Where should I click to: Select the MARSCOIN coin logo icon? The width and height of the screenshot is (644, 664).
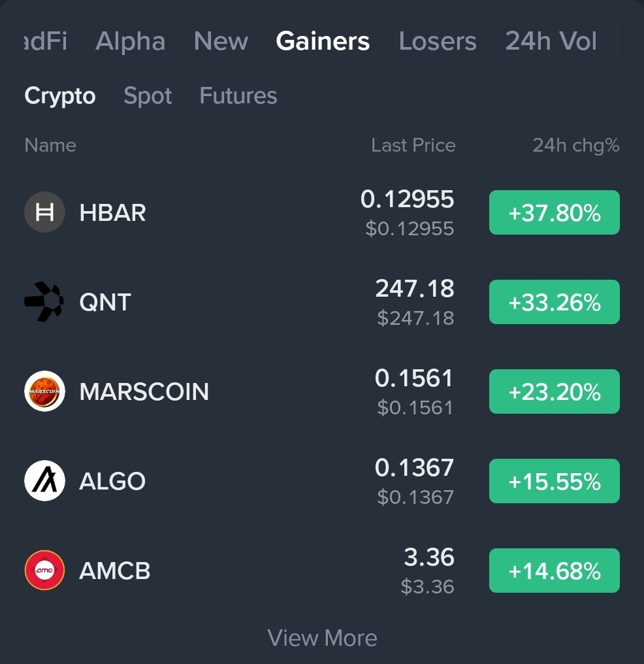click(44, 391)
